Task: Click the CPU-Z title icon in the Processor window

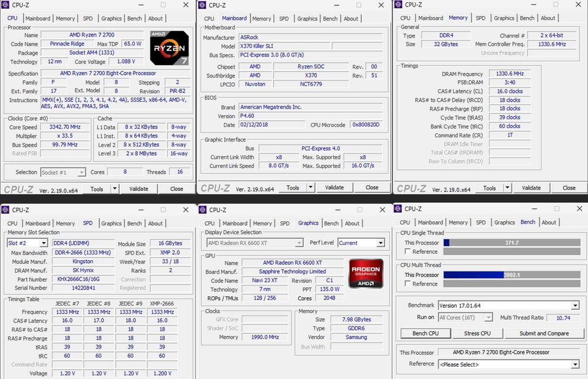Action: [x=6, y=5]
